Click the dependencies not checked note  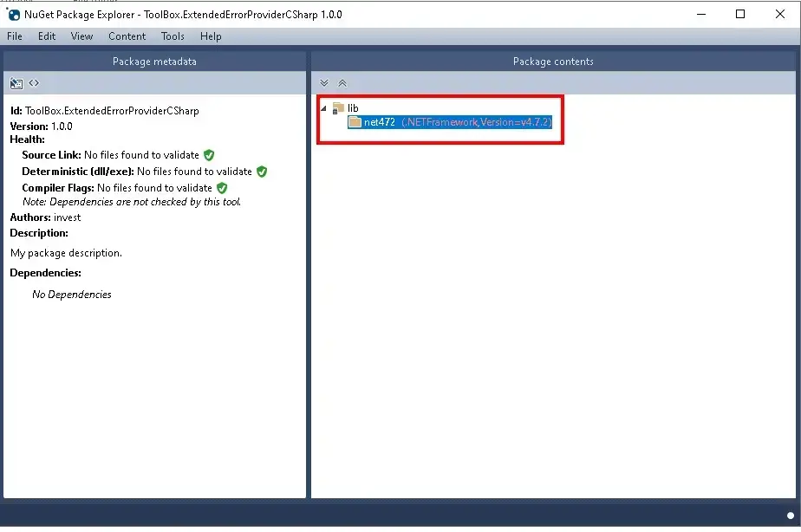132,202
